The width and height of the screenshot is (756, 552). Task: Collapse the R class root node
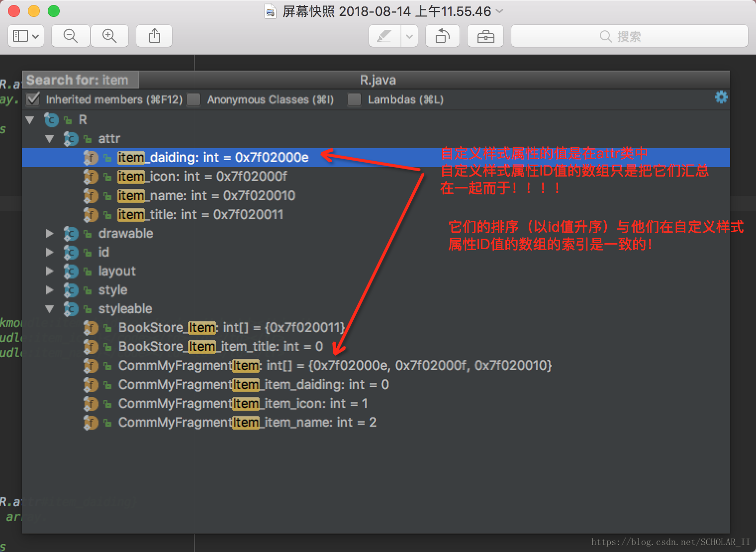tap(30, 120)
